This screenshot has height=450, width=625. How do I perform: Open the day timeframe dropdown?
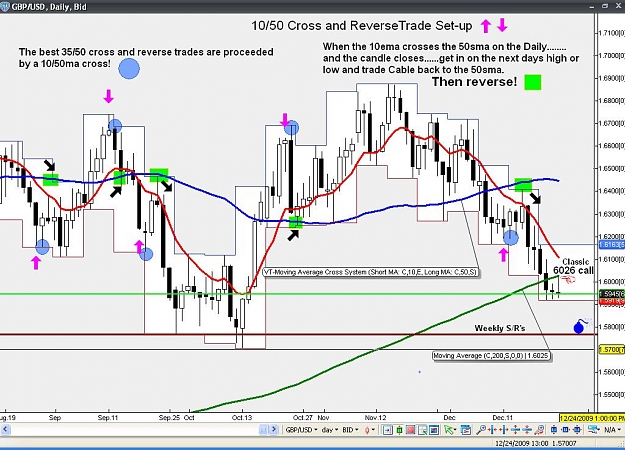(330, 430)
